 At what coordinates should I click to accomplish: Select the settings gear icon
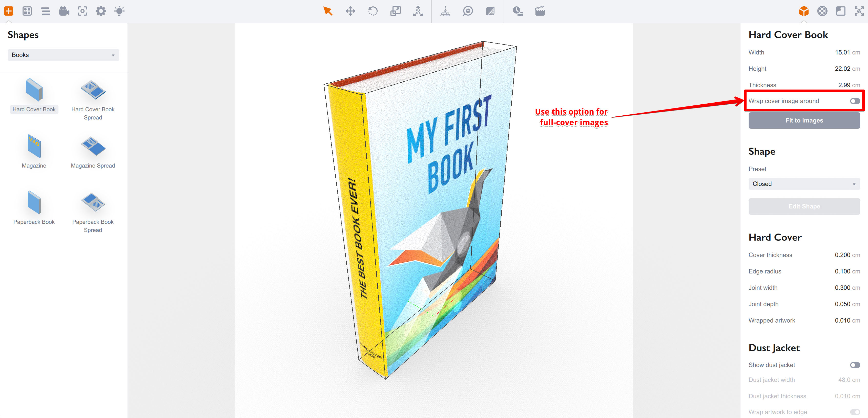point(100,11)
